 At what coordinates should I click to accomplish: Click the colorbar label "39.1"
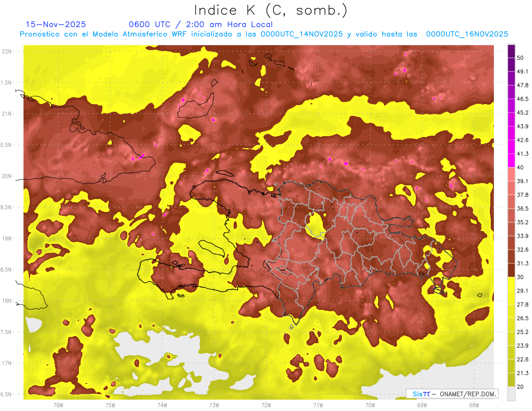click(523, 181)
